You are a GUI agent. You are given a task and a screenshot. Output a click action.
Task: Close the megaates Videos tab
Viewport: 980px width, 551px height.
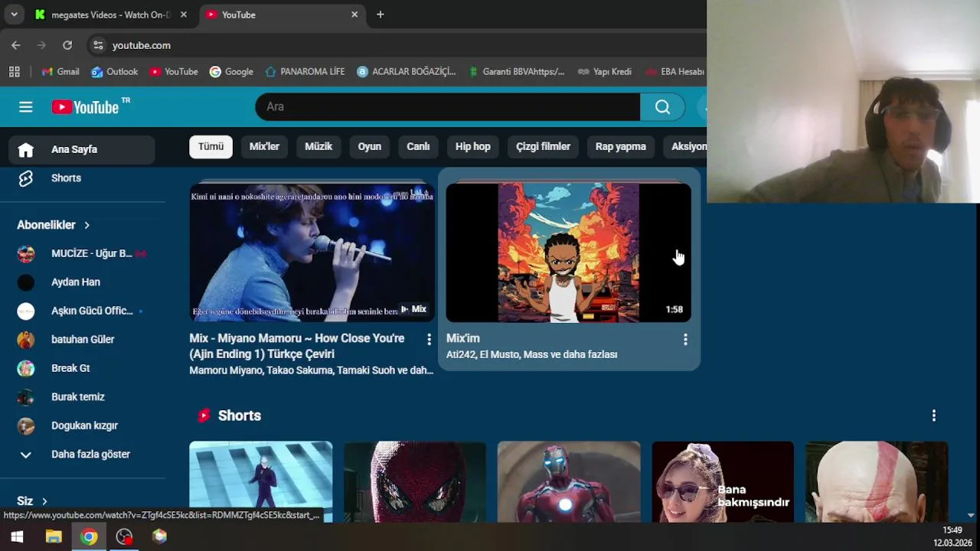184,15
